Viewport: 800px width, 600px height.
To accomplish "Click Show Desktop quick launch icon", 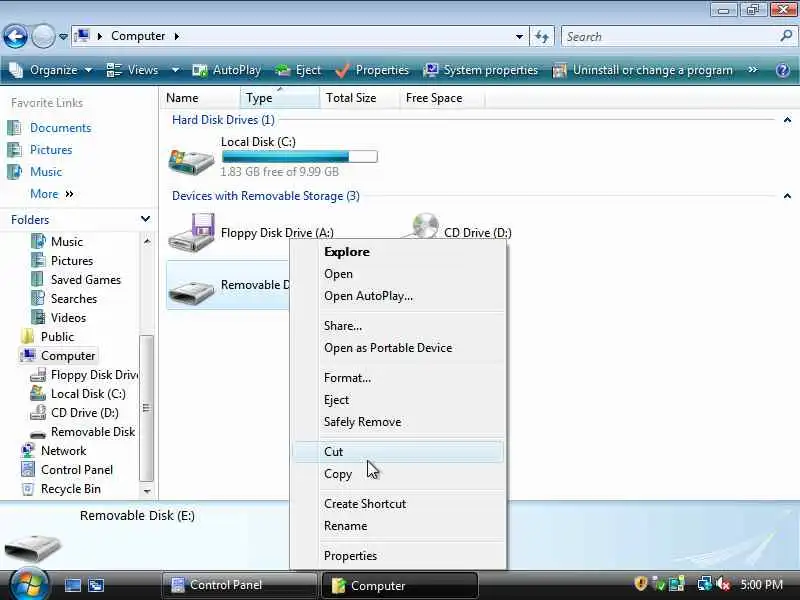I will (x=72, y=585).
